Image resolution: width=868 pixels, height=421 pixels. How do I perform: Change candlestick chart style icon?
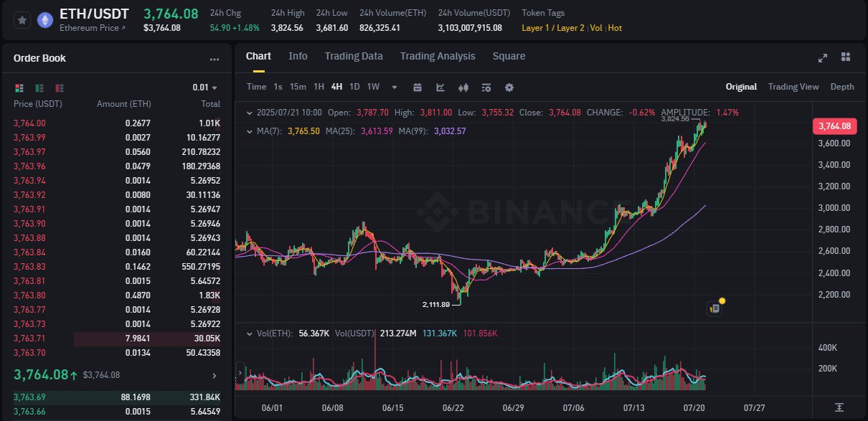463,87
